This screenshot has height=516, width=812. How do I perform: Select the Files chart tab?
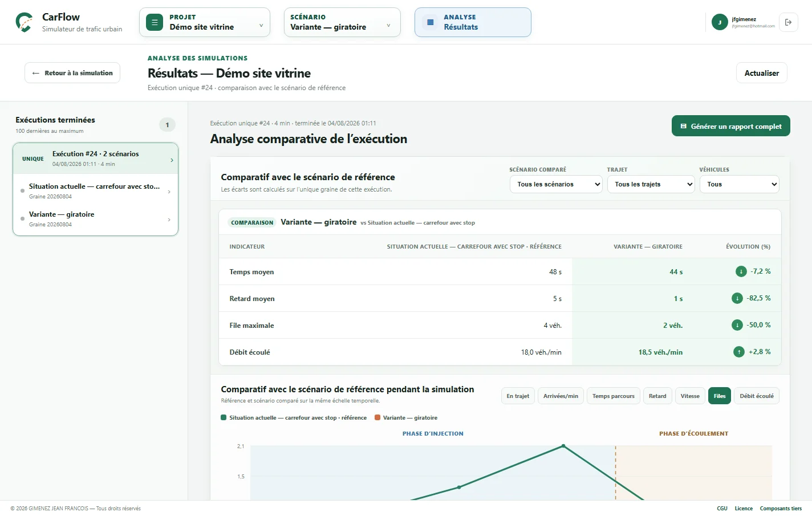720,396
